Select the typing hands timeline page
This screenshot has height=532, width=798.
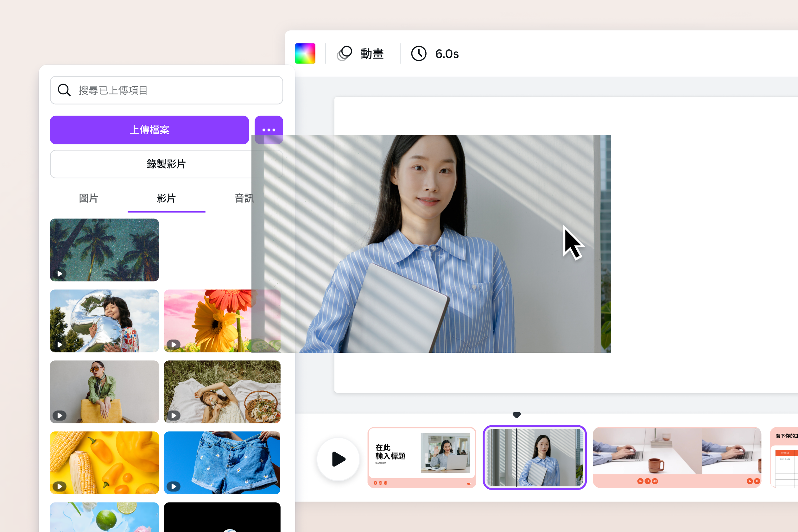[x=677, y=457]
